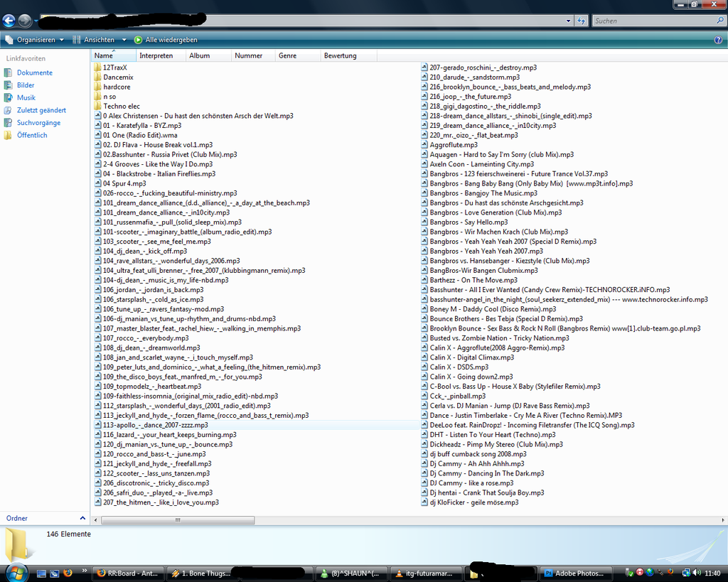Select 207_the_hitmen_-_like_i_love_you.mp3
Image resolution: width=728 pixels, height=582 pixels.
161,502
